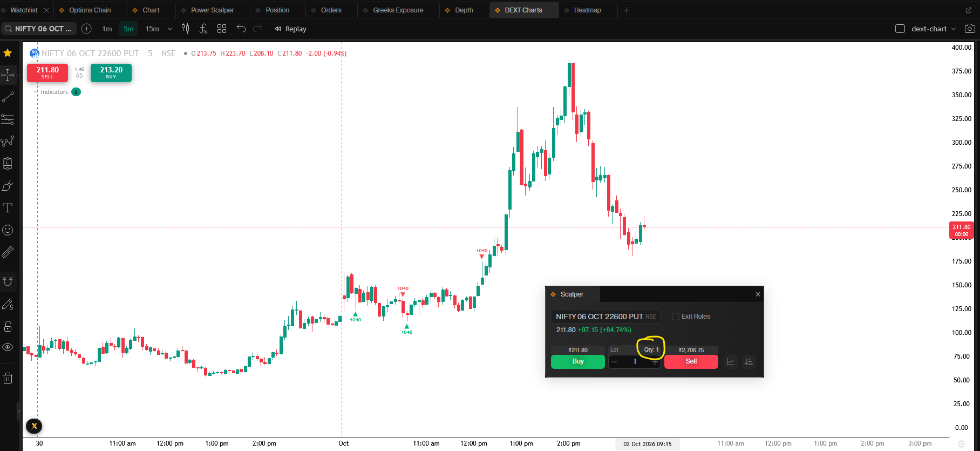The height and width of the screenshot is (451, 980).
Task: Click the 213.20 BUY price button
Action: pyautogui.click(x=111, y=72)
